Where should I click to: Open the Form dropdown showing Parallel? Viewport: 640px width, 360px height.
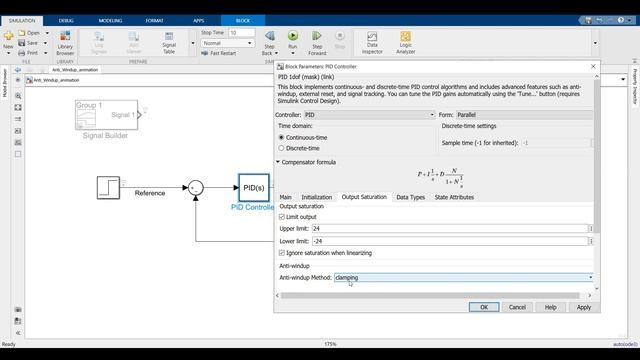point(524,115)
